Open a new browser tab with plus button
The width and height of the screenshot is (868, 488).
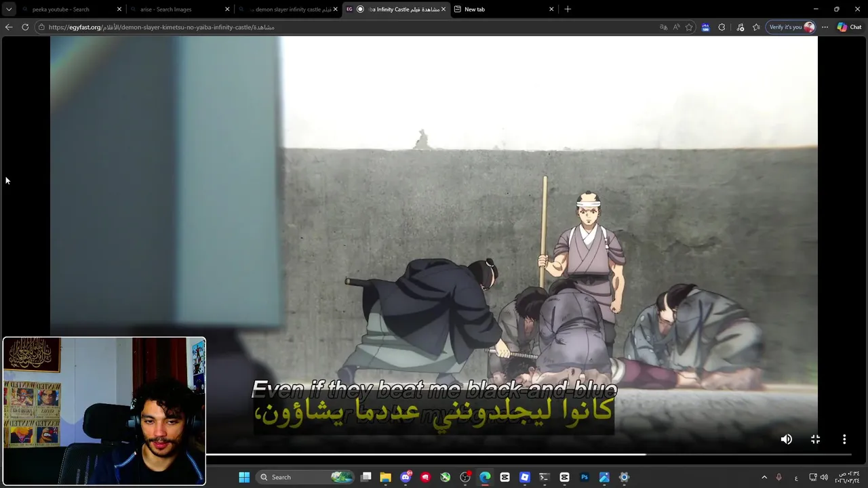(568, 9)
